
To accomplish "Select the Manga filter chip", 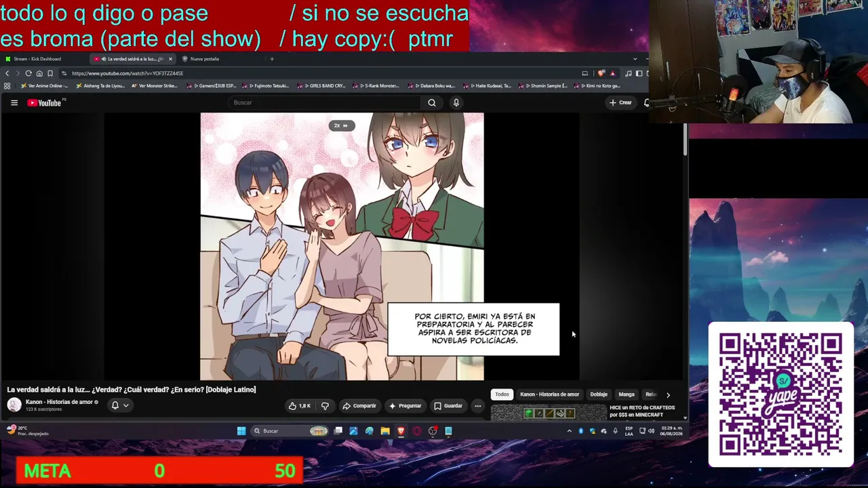I will point(627,394).
